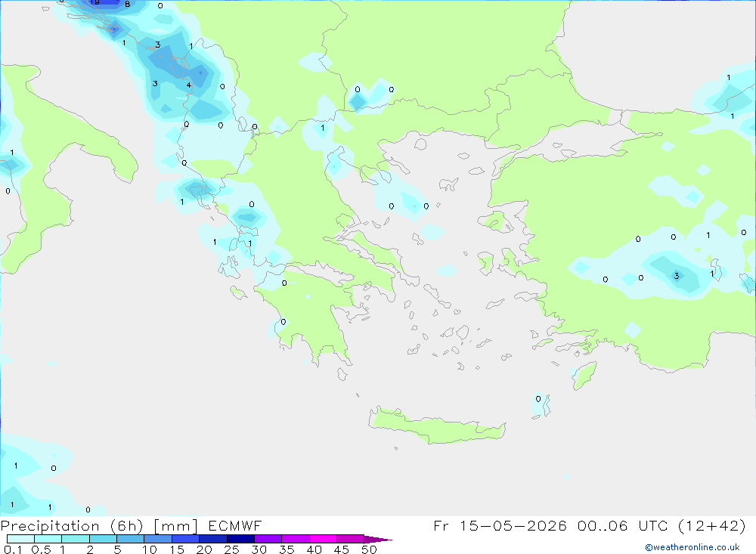Click the "8" precipitation value at top
The image size is (756, 554).
tap(127, 4)
